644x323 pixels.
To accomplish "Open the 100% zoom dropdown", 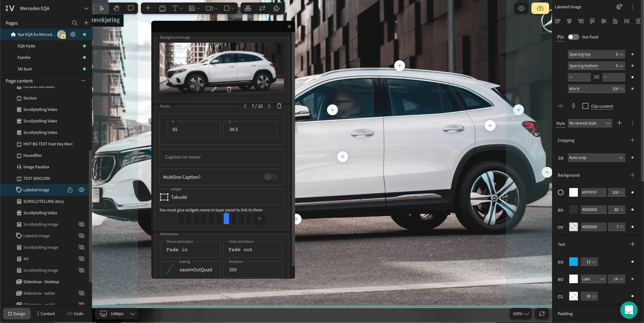I will [521, 314].
